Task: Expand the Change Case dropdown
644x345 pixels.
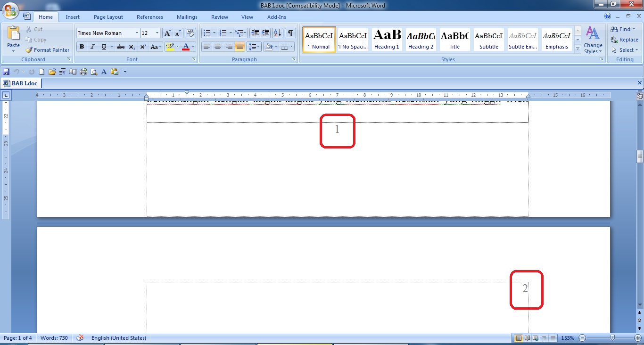Action: tap(156, 47)
